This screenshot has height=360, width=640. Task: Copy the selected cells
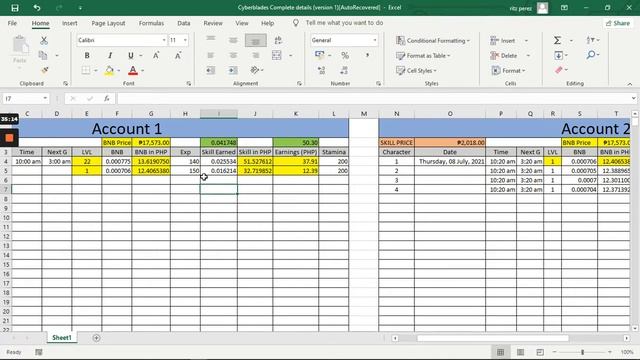pos(43,55)
